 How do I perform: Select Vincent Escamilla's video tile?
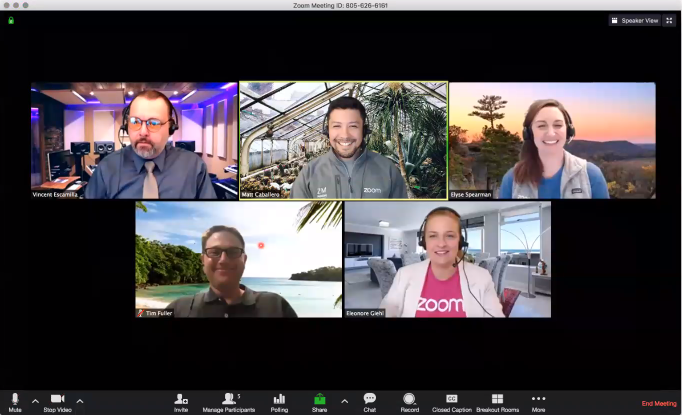[134, 141]
